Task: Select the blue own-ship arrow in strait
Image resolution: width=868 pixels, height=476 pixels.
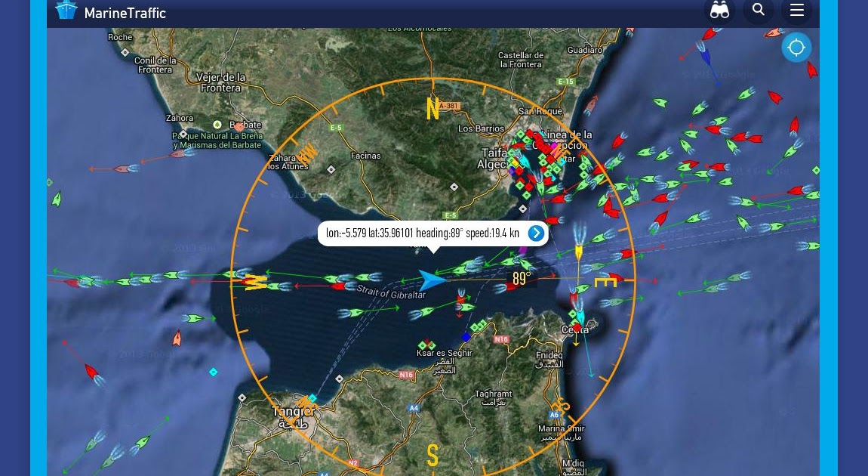Action: 431,280
